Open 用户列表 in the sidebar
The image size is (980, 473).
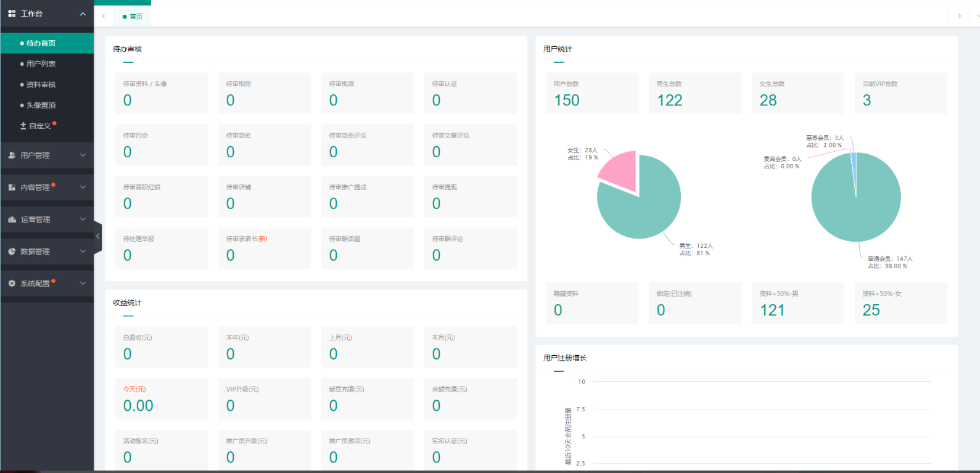coord(41,64)
